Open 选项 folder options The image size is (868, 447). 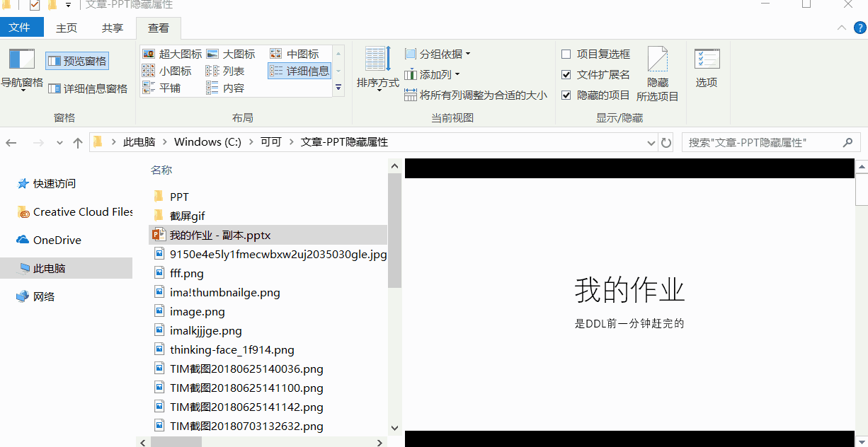pos(706,69)
